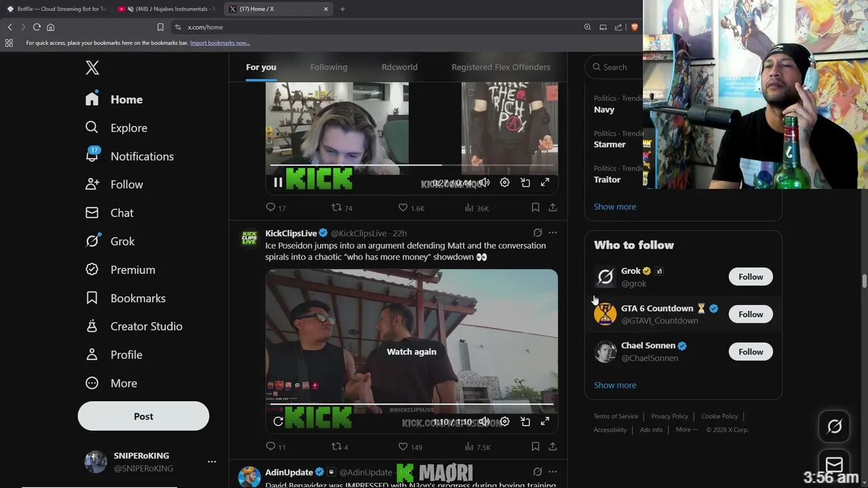Switch to the Following tab
The height and width of the screenshot is (488, 868).
tap(329, 67)
